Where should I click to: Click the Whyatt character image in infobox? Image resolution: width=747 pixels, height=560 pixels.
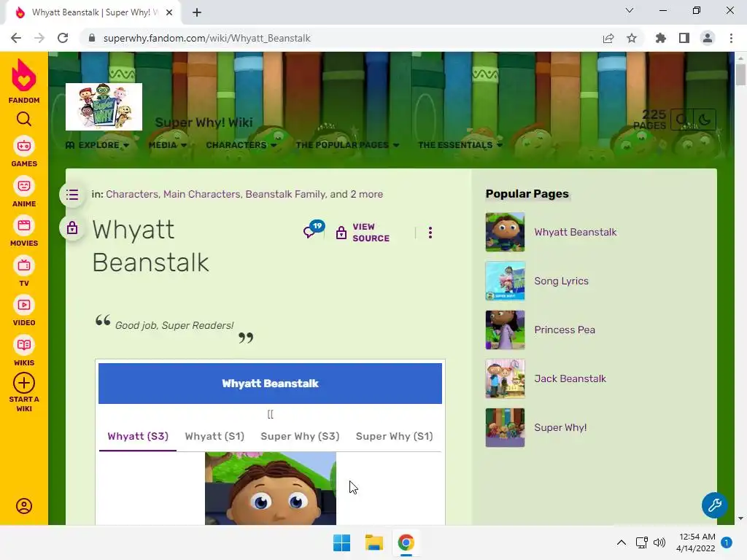271,489
